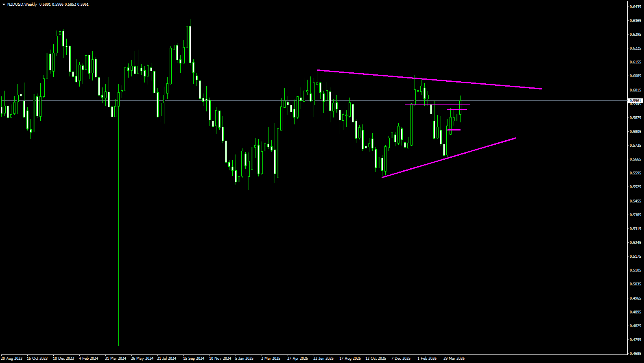Click the 31 Mar 2024 date label
This screenshot has width=644, height=363.
116,359
